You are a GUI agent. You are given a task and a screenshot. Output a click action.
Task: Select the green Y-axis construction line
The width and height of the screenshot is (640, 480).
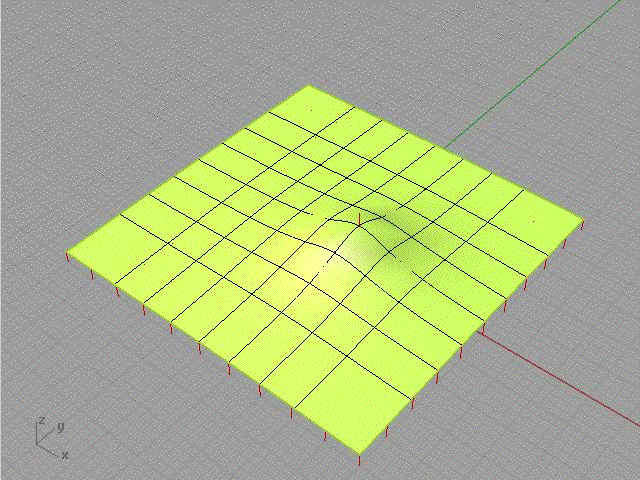coord(533,73)
